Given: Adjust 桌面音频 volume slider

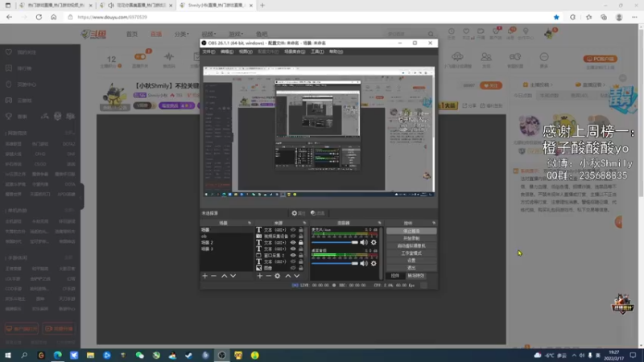Looking at the screenshot, I should pyautogui.click(x=335, y=264).
